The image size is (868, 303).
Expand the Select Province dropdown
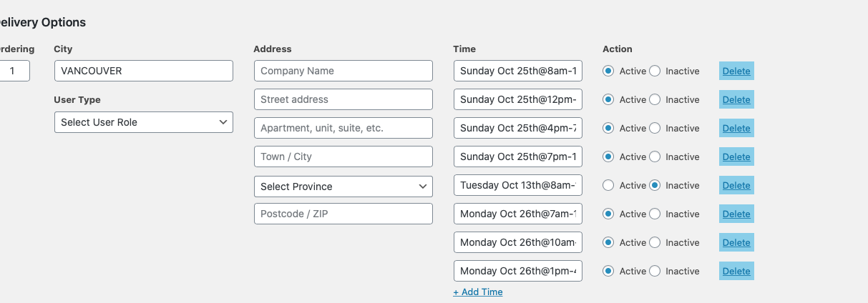(x=343, y=187)
